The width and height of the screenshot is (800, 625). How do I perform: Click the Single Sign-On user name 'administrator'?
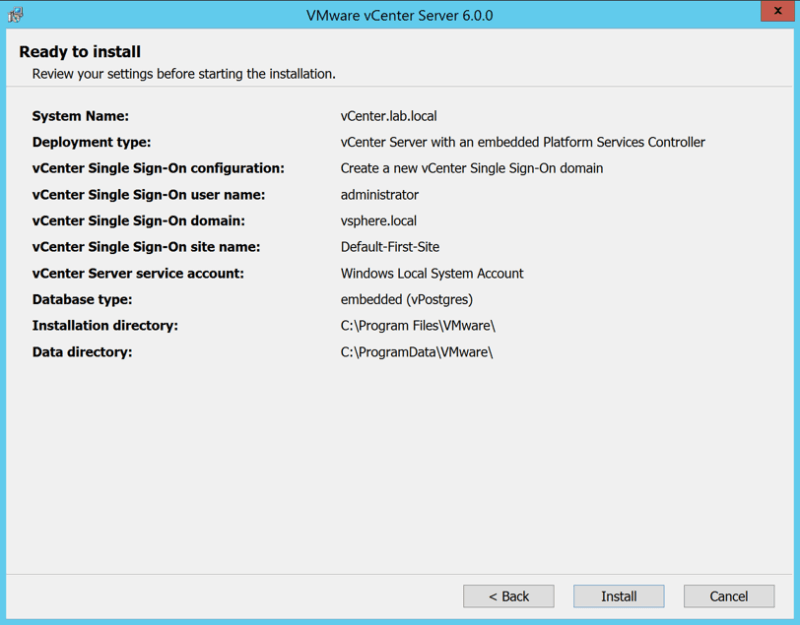379,194
